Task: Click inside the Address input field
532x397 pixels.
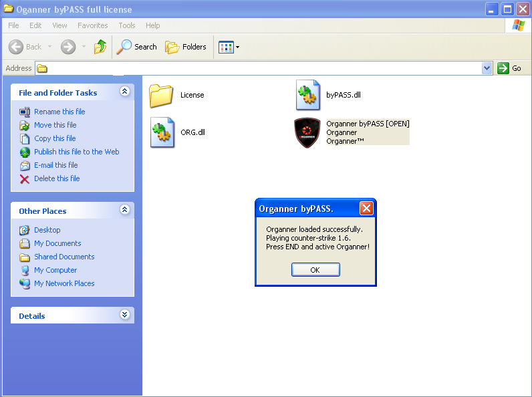Action: click(x=261, y=68)
